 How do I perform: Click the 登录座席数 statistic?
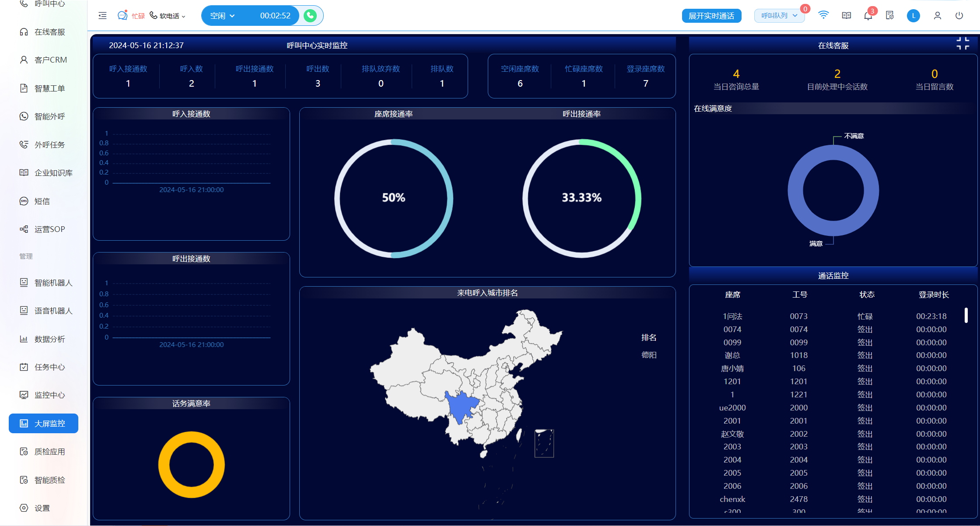(x=645, y=76)
